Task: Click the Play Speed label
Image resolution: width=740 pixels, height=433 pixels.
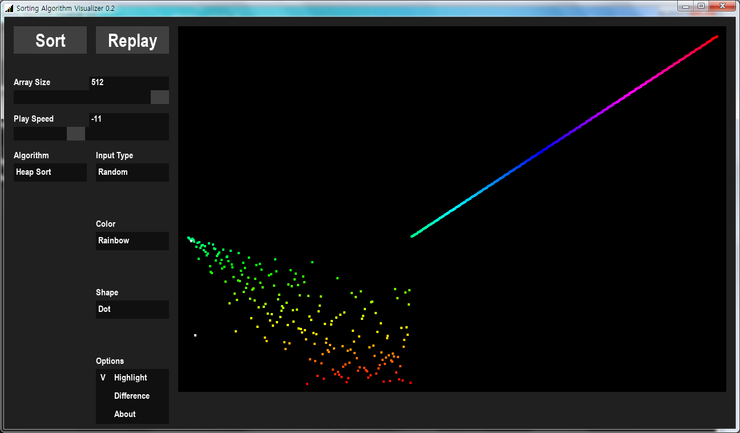Action: click(34, 119)
